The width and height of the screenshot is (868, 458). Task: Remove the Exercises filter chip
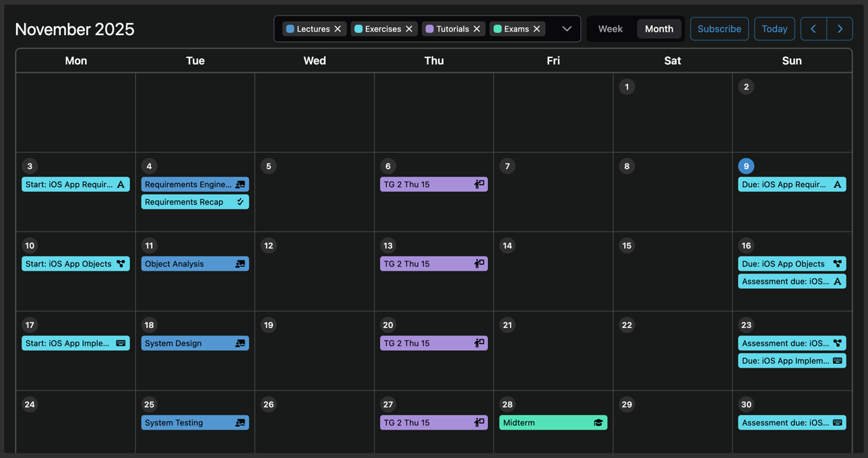coord(409,29)
